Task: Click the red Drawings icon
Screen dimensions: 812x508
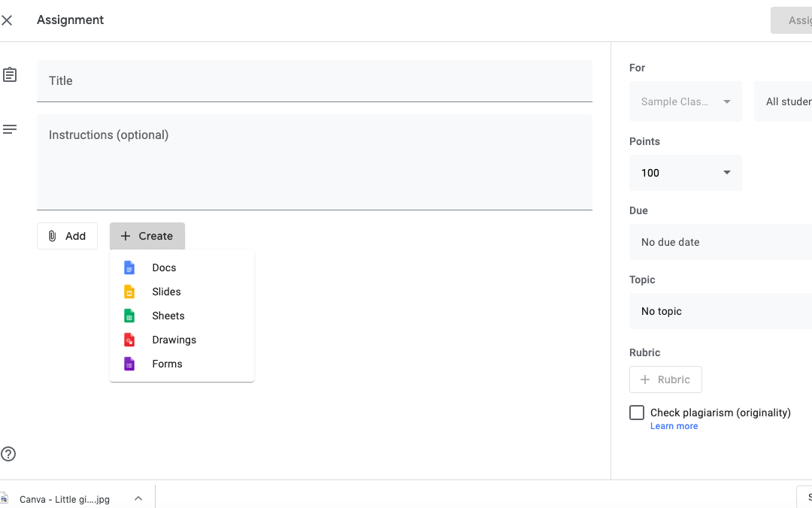Action: click(x=129, y=340)
